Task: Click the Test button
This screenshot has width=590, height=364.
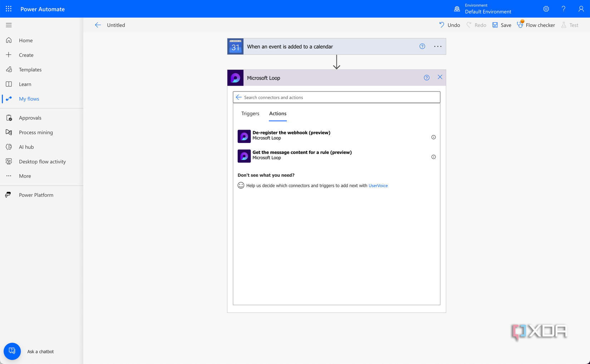Action: pos(570,25)
